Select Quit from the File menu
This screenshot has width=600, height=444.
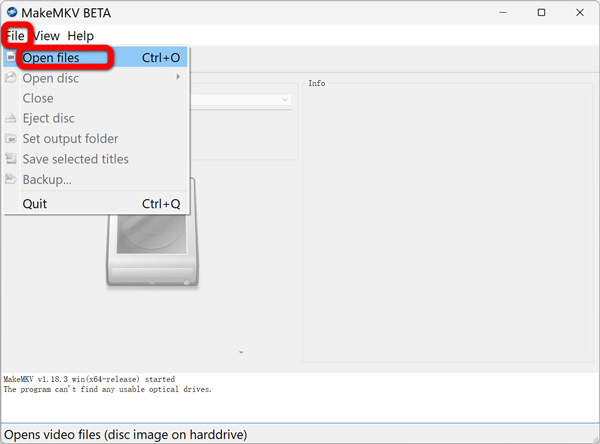tap(95, 204)
